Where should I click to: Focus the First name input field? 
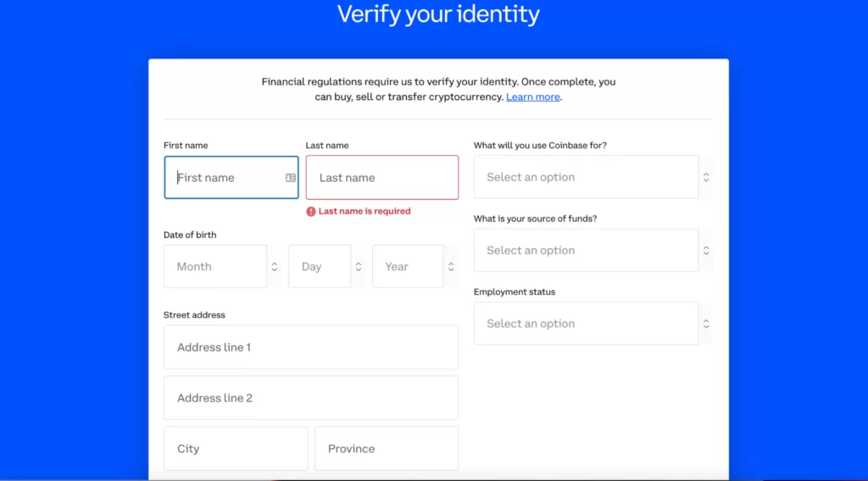[x=231, y=178]
